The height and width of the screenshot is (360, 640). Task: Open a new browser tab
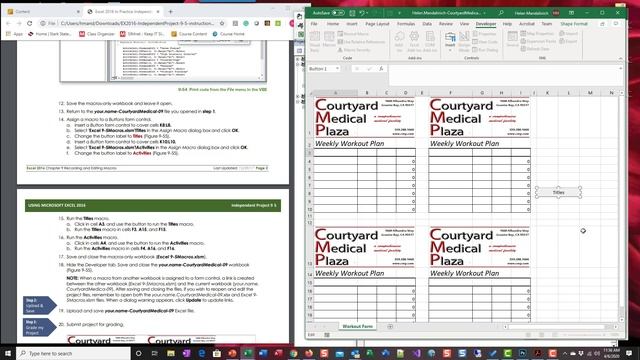pos(170,11)
